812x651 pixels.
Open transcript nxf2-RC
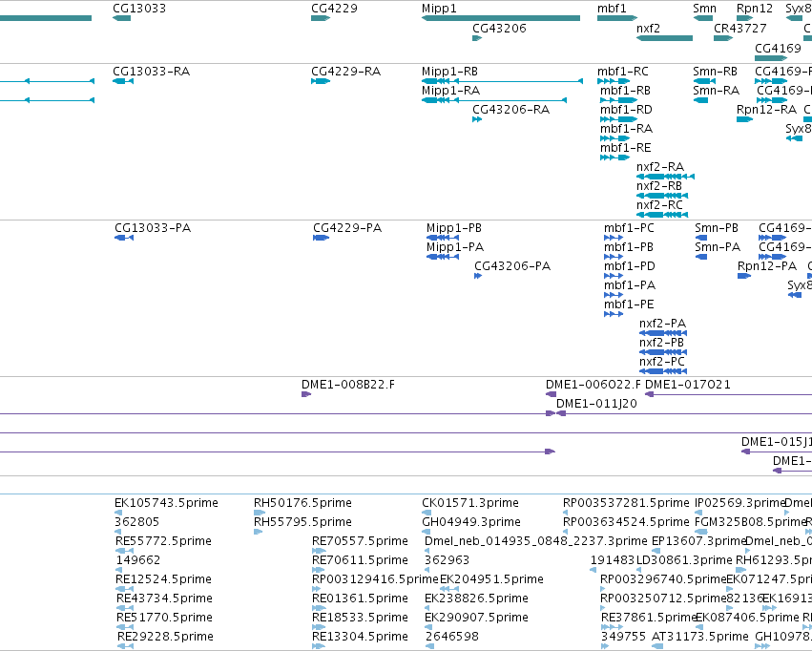659,205
